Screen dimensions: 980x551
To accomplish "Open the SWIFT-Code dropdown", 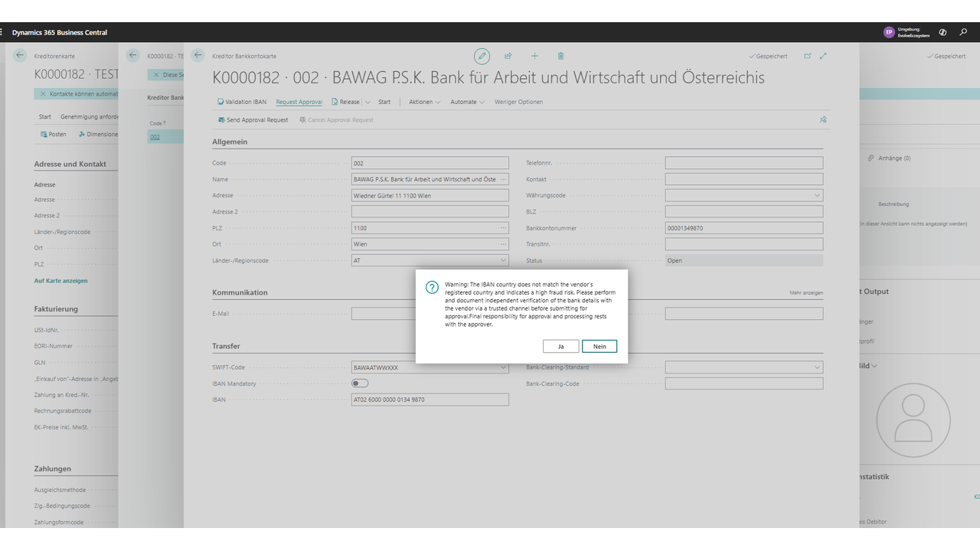I will [x=503, y=367].
